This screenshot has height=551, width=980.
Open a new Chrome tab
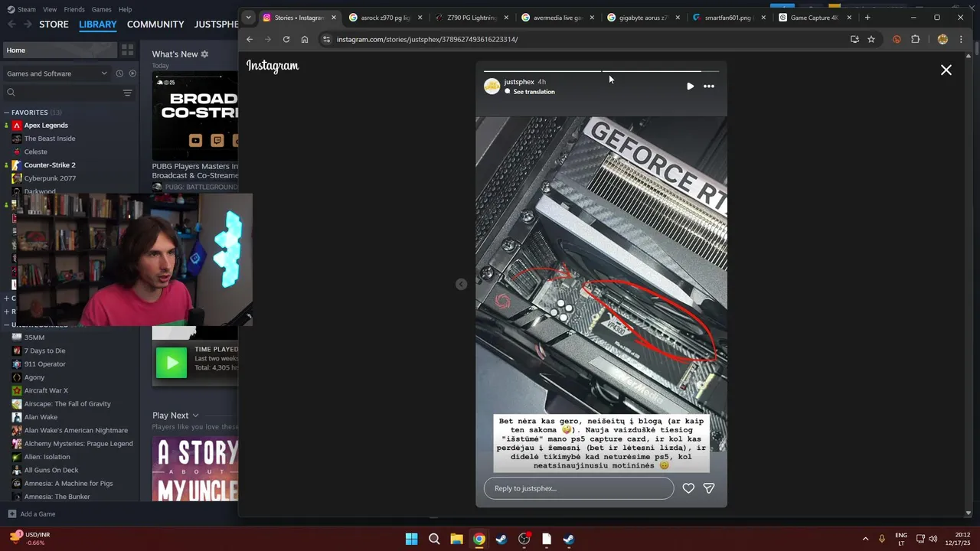pos(867,18)
